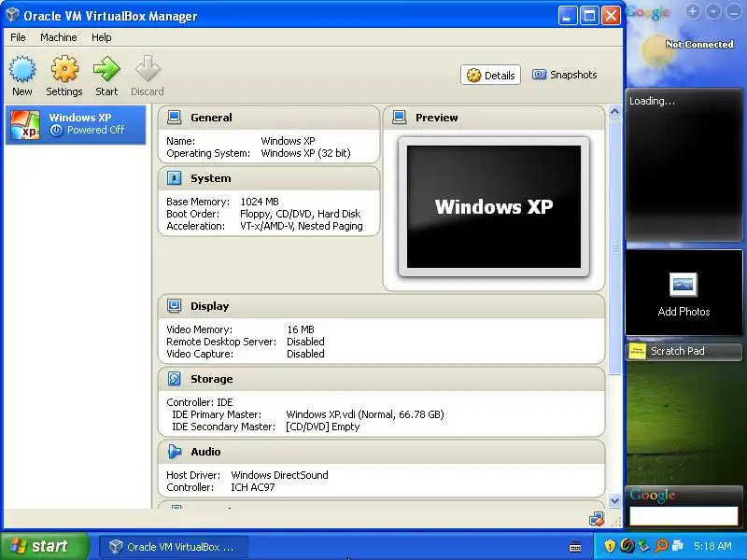Click the ICH AC97 audio controller value
Screen dimensions: 747x560
point(253,487)
